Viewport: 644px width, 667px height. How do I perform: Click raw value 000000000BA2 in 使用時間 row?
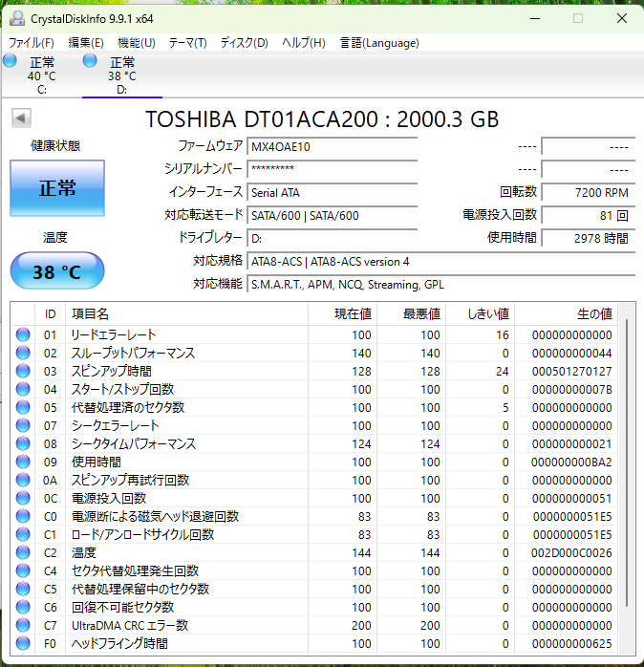click(571, 462)
